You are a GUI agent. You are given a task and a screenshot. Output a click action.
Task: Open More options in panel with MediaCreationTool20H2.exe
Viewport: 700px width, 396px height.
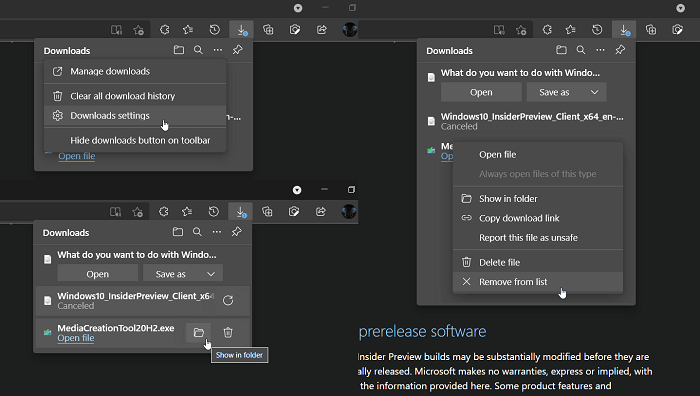tap(217, 232)
